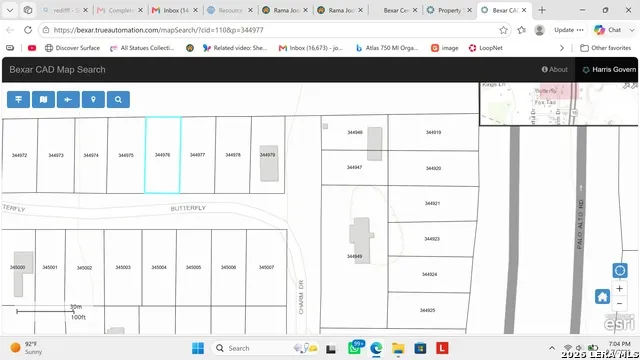The width and height of the screenshot is (640, 360).
Task: Select parcel 344949 on the map
Action: (354, 256)
